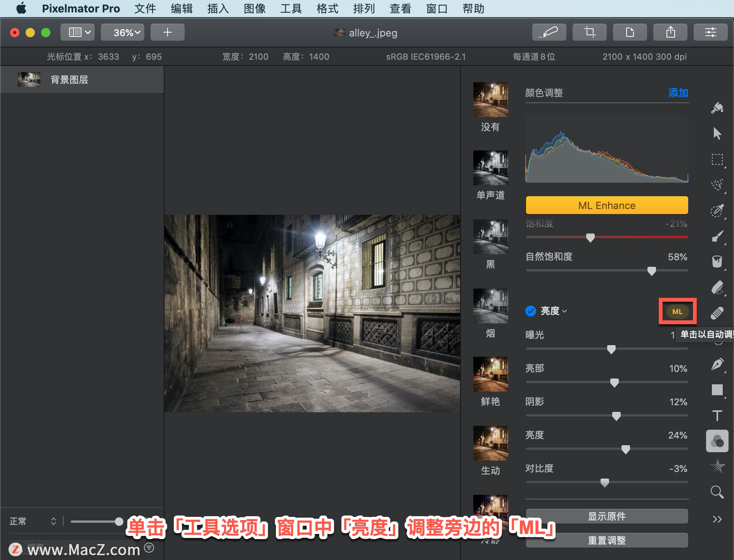The image size is (734, 560).
Task: Click 添加 to add color adjustment
Action: 678,93
